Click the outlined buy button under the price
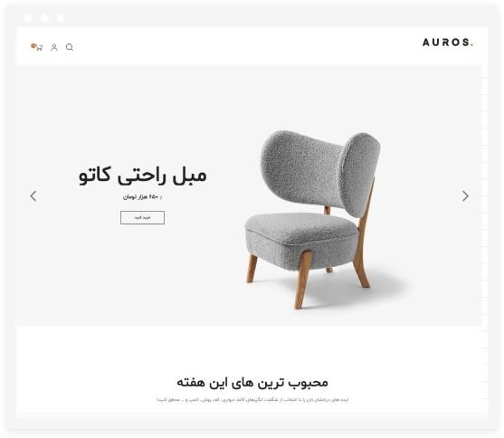This screenshot has height=438, width=504. 142,218
